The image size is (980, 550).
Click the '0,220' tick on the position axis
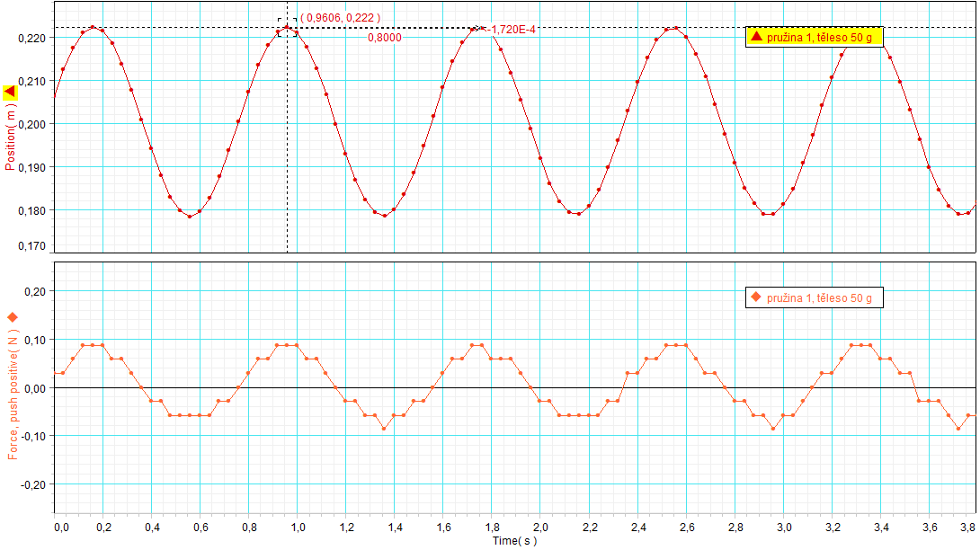31,38
